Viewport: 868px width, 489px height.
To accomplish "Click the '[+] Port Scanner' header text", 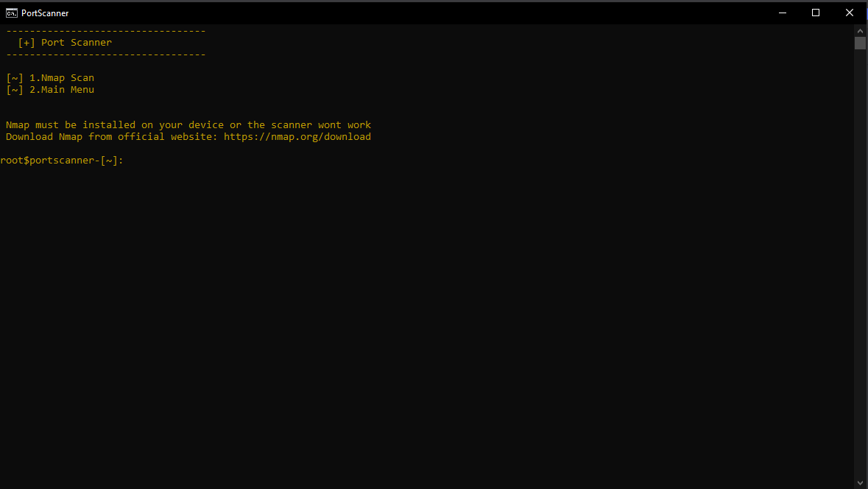I will (x=65, y=43).
